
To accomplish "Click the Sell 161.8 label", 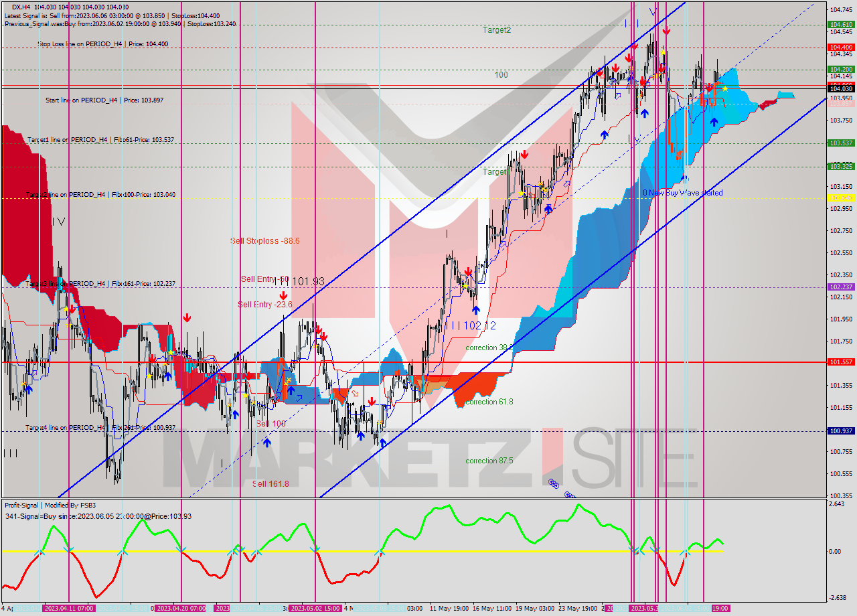I will pyautogui.click(x=270, y=483).
